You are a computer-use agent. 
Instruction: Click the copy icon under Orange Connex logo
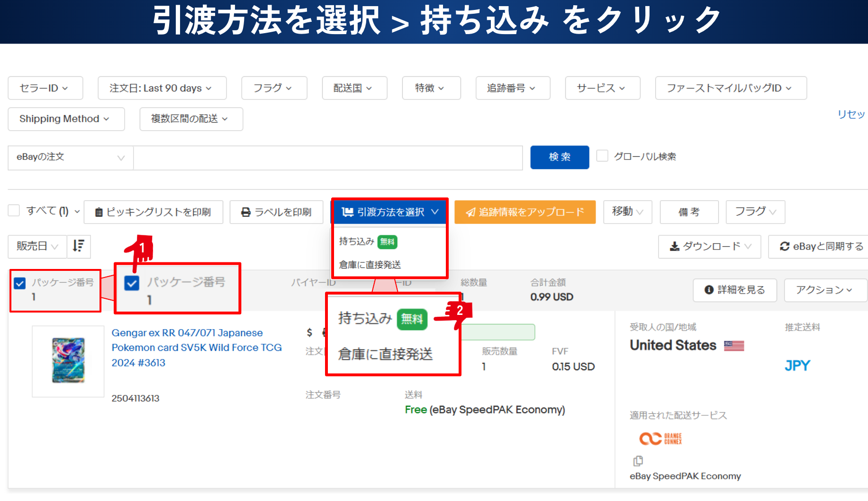click(x=638, y=461)
